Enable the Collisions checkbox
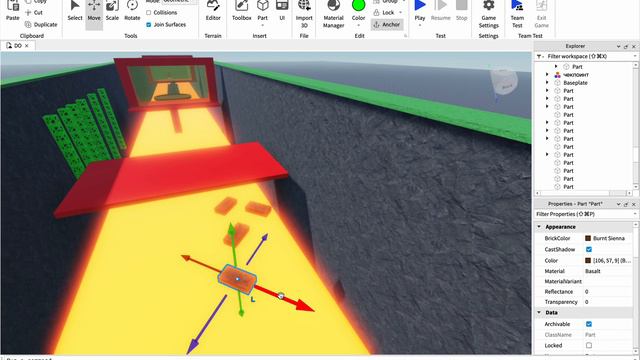 [x=149, y=13]
